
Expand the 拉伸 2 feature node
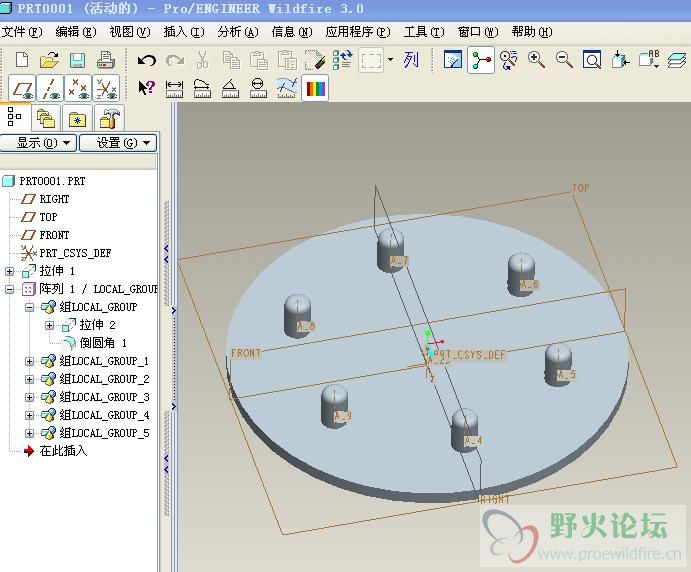pos(49,325)
